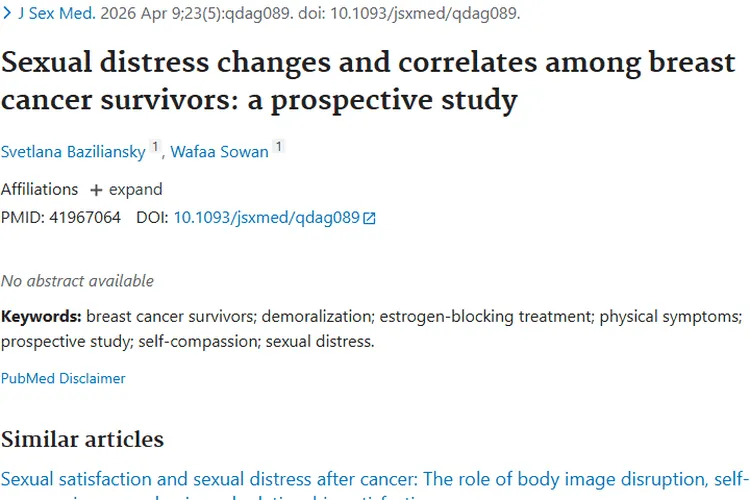Click the Keywords label
This screenshot has height=500, width=750.
(x=41, y=317)
